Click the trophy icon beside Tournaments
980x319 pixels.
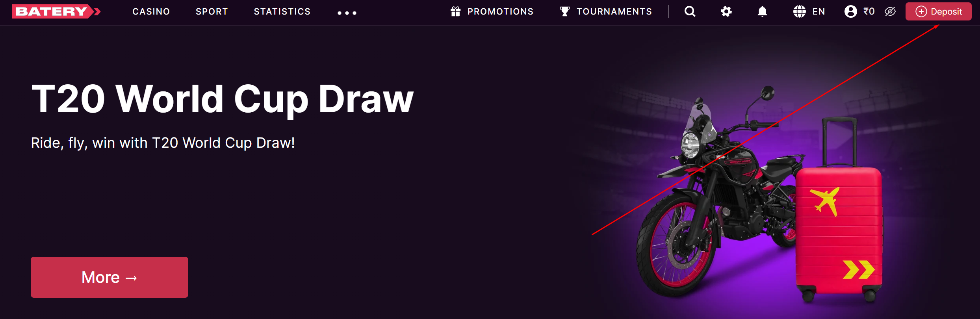(x=564, y=11)
